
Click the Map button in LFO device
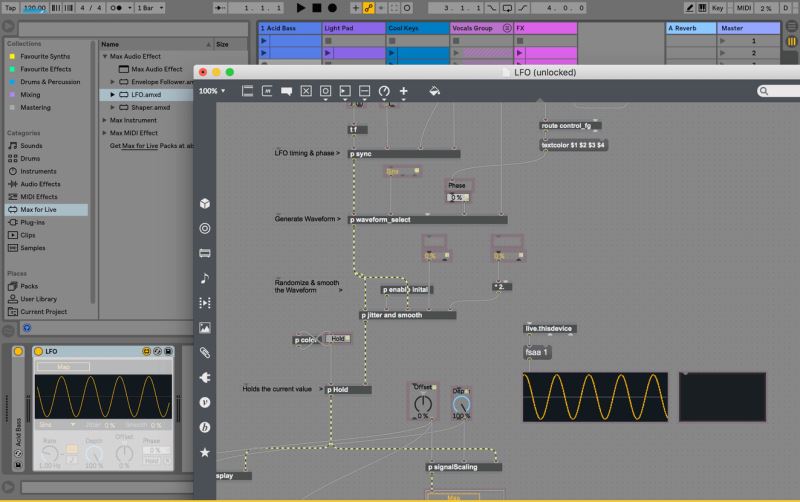64,366
